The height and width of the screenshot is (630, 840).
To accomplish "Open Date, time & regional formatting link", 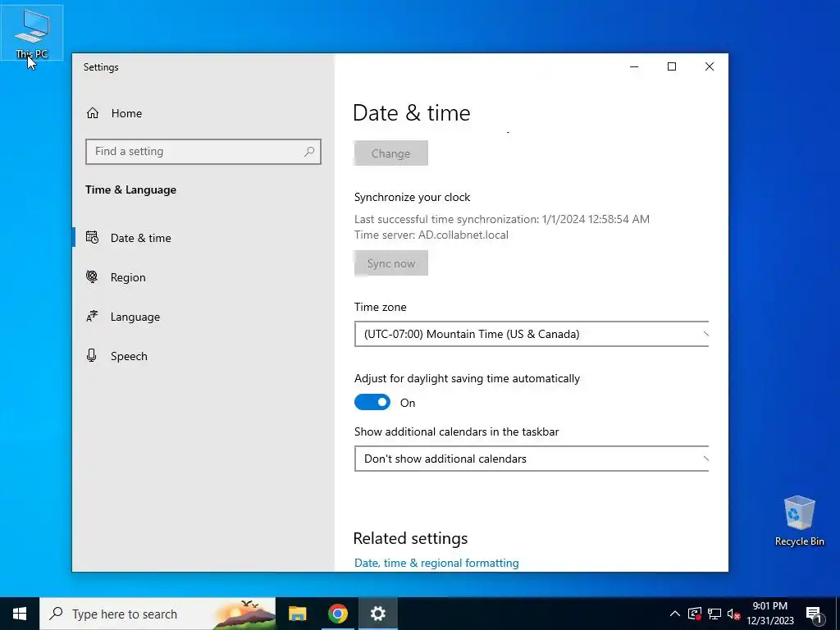I will 436,563.
